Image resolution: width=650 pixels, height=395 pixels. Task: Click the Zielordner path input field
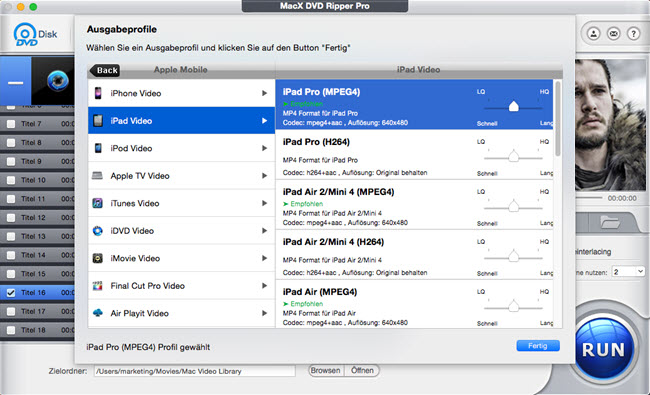(194, 371)
